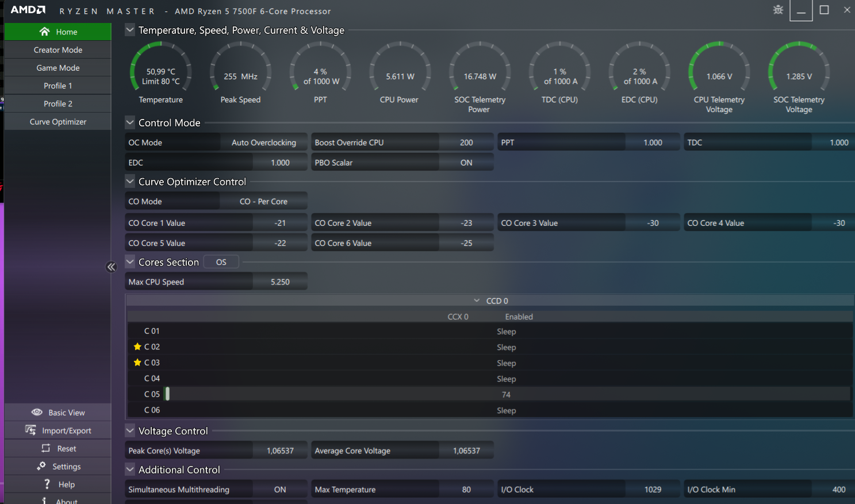Open the Creator Mode tab
The image size is (855, 504).
pyautogui.click(x=58, y=50)
